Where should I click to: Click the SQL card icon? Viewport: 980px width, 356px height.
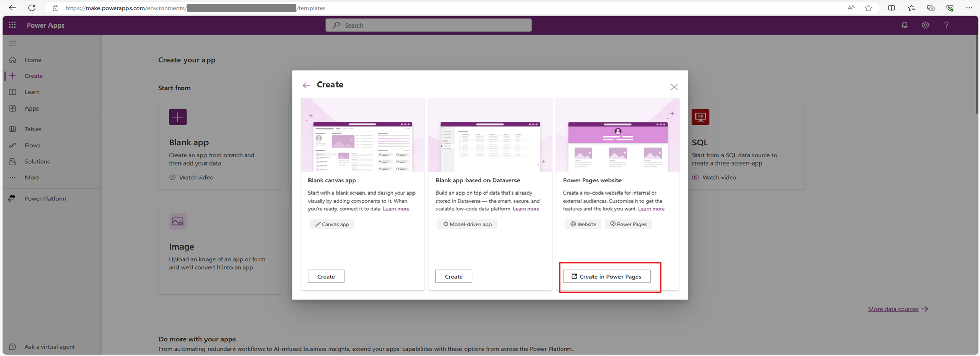701,117
